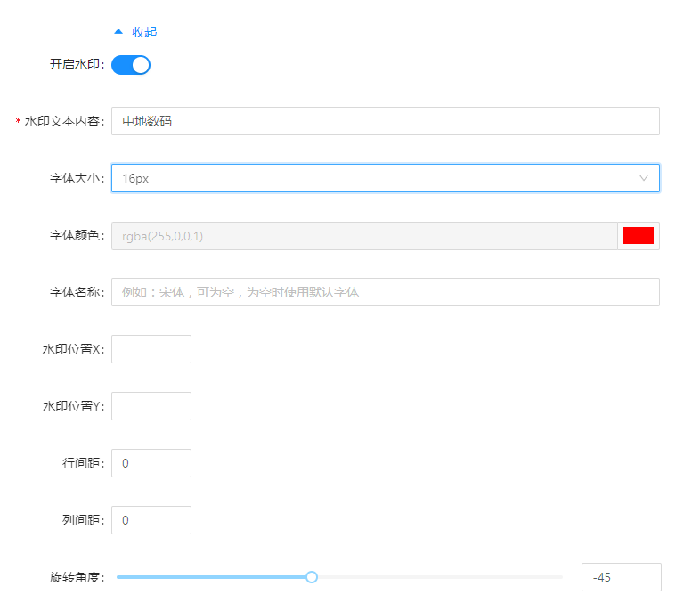Disable the 开启水印 watermark switch
This screenshot has height=611, width=700.
coord(131,65)
